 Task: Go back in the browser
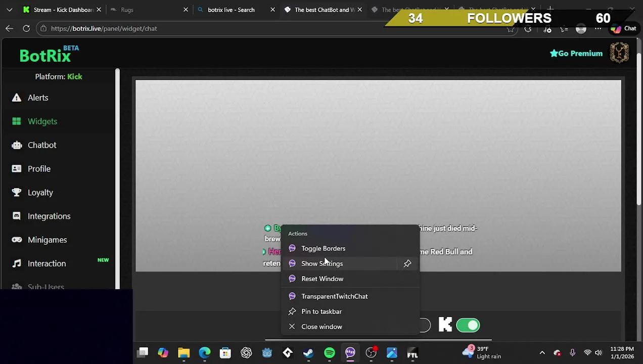[x=9, y=29]
